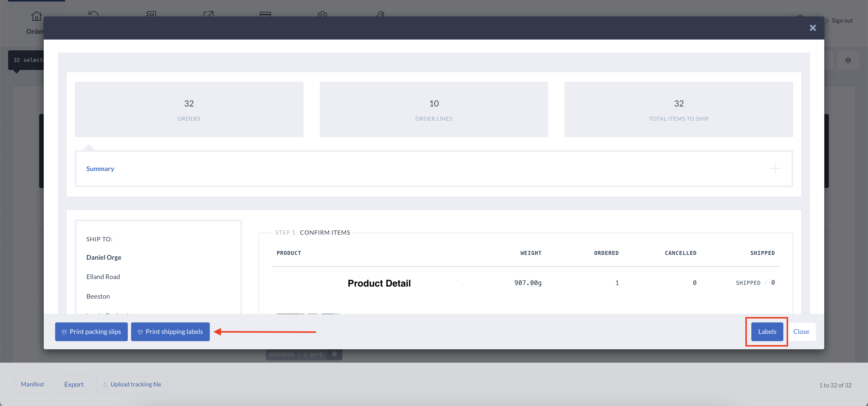Click the cancelled quantity 0
The width and height of the screenshot is (868, 406).
coord(694,283)
